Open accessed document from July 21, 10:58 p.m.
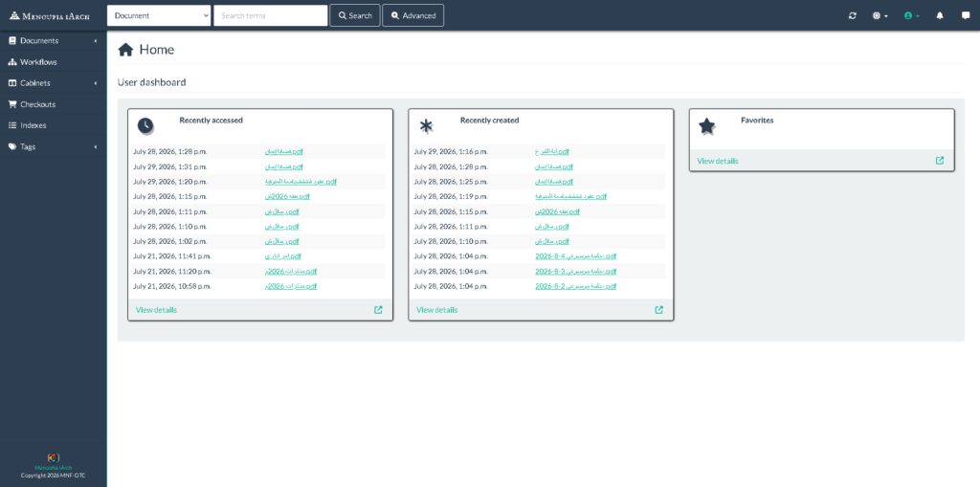This screenshot has width=980, height=487. [x=291, y=286]
